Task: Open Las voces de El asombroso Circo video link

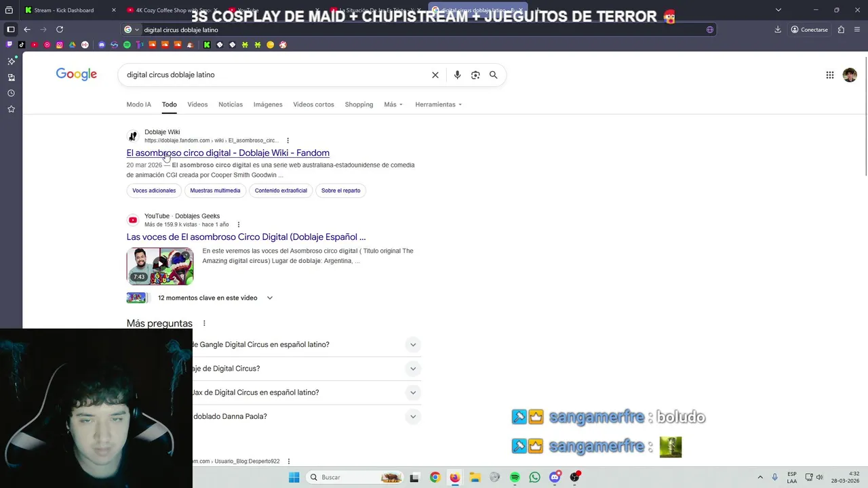Action: 246,237
